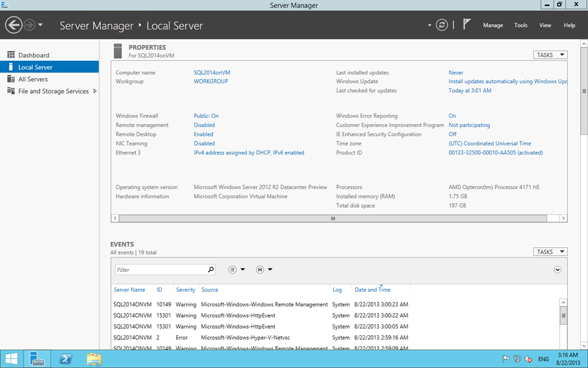This screenshot has width=588, height=368.
Task: Sort events by Source column
Action: [210, 290]
